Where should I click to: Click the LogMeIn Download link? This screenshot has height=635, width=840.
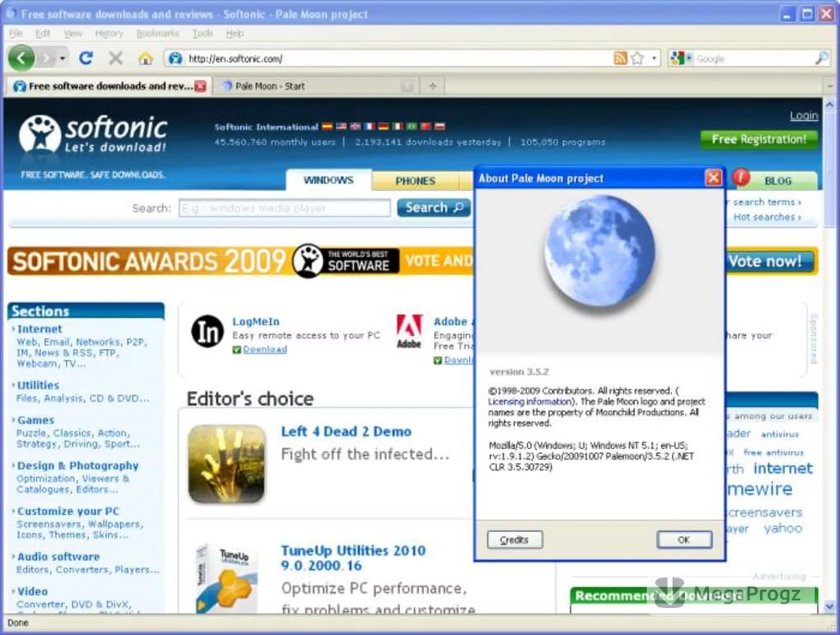(x=265, y=349)
